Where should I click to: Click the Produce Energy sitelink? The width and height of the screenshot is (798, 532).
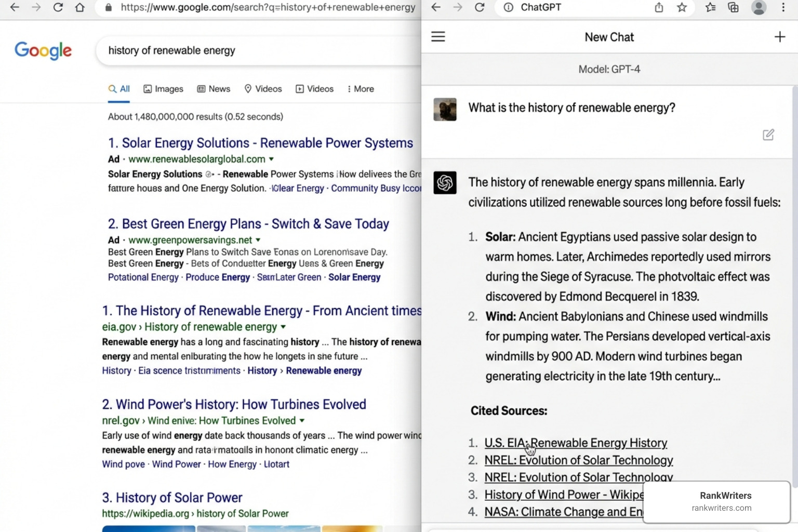tap(218, 277)
